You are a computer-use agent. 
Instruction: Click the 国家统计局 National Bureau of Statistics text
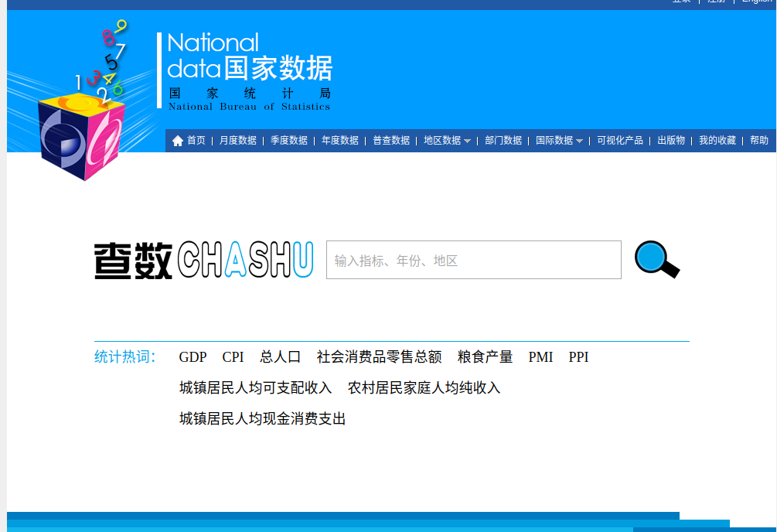[x=249, y=99]
